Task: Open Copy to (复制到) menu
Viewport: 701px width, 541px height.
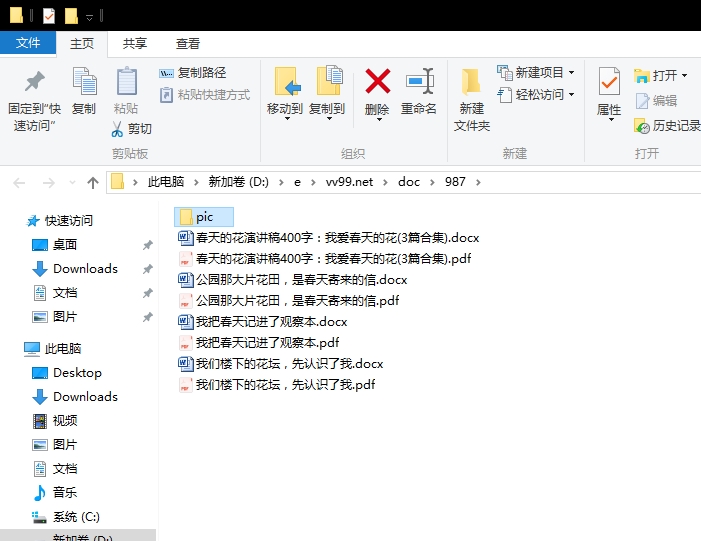Action: pyautogui.click(x=327, y=94)
